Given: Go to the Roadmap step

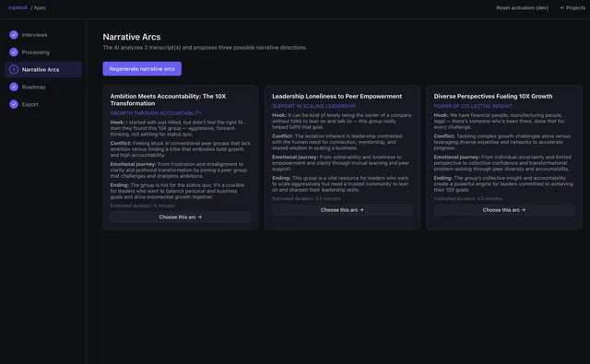Looking at the screenshot, I should tap(43, 87).
